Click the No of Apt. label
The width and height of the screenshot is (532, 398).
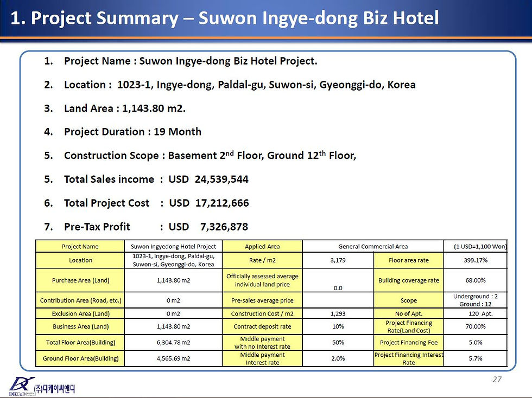pos(408,313)
